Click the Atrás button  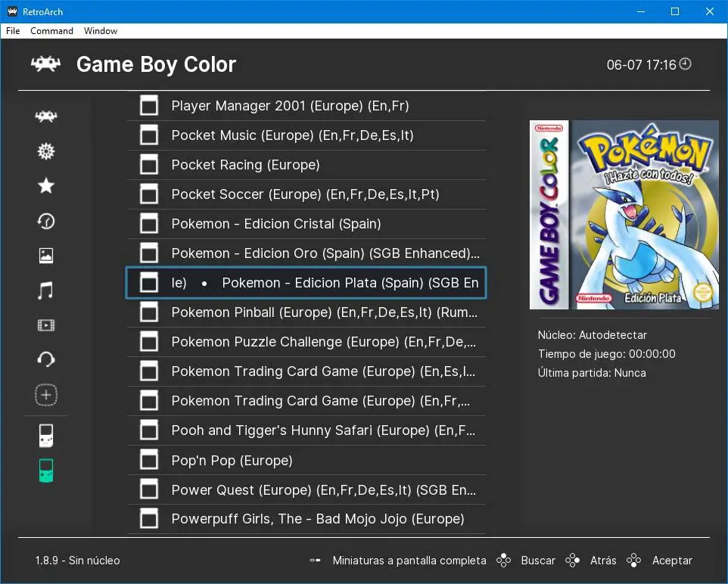(602, 561)
